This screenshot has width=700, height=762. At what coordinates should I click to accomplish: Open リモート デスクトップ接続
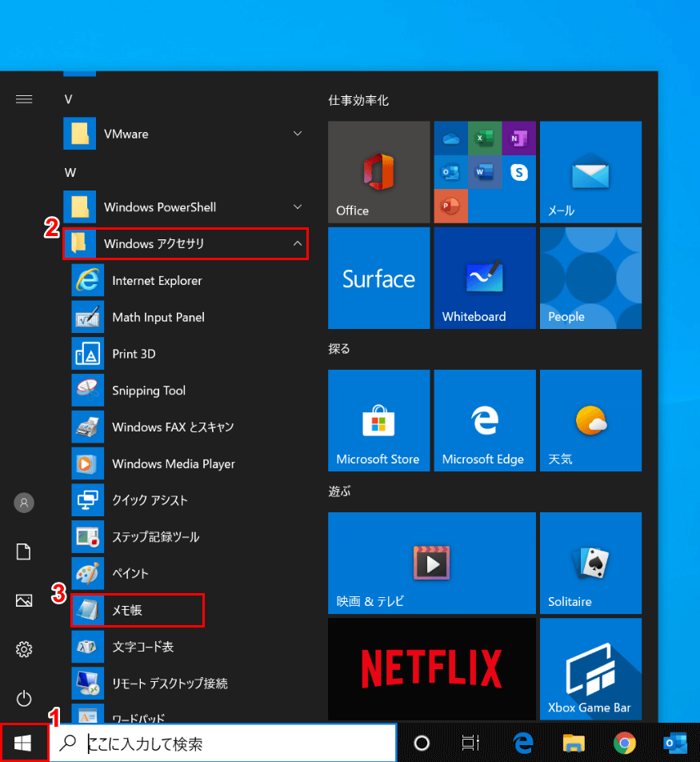coord(190,684)
